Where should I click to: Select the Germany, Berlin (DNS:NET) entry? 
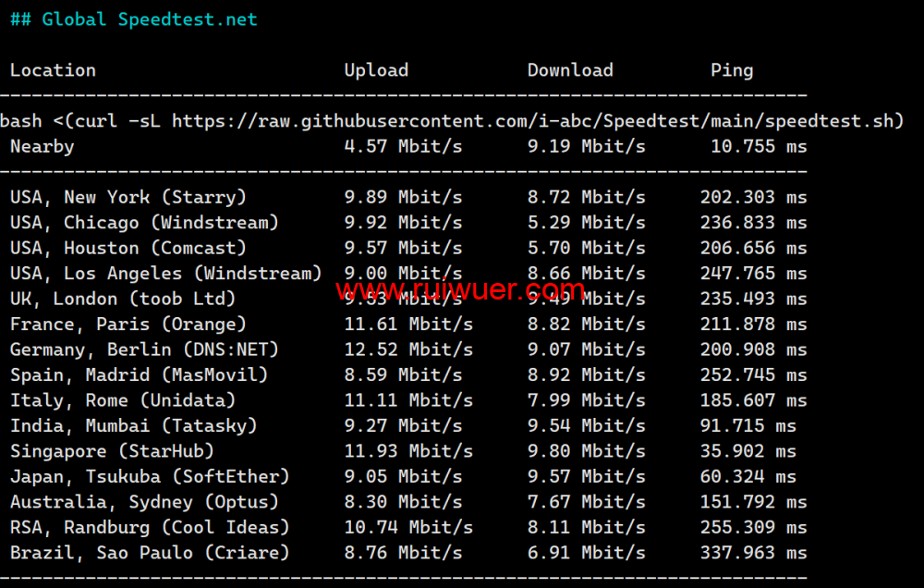(144, 349)
